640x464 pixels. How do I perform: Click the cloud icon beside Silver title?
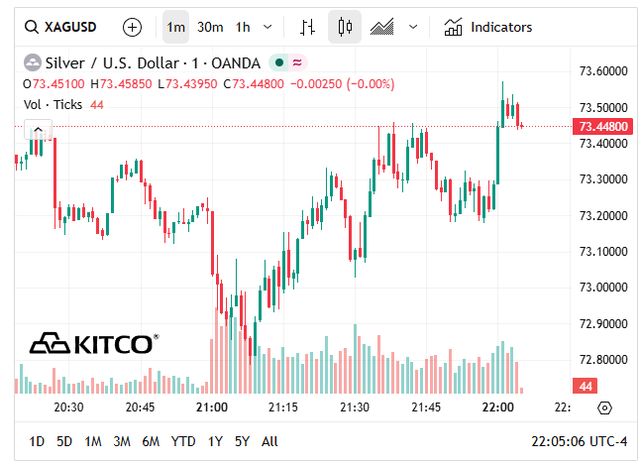[x=32, y=62]
